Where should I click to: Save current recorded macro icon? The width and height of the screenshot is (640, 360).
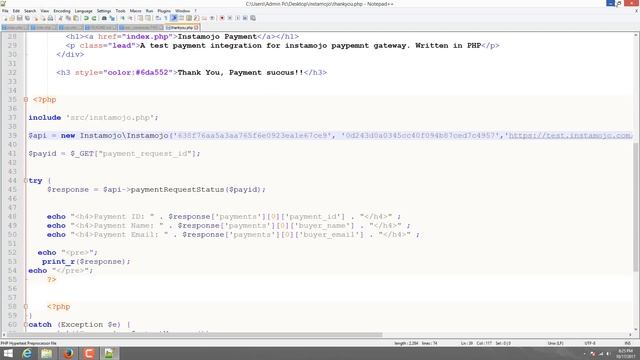[253, 18]
